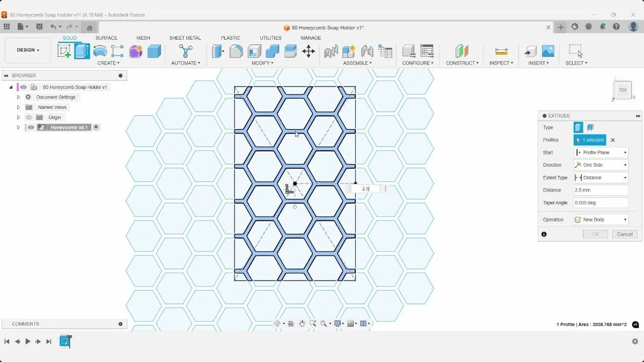Activate the Honeycomb lid:1 radio button
The image size is (644, 362).
tap(96, 128)
